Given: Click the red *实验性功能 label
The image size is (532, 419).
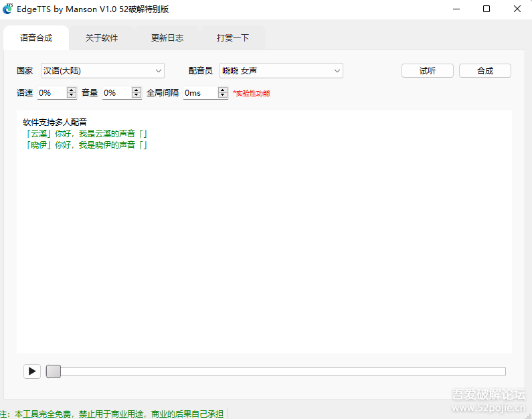Looking at the screenshot, I should [252, 93].
